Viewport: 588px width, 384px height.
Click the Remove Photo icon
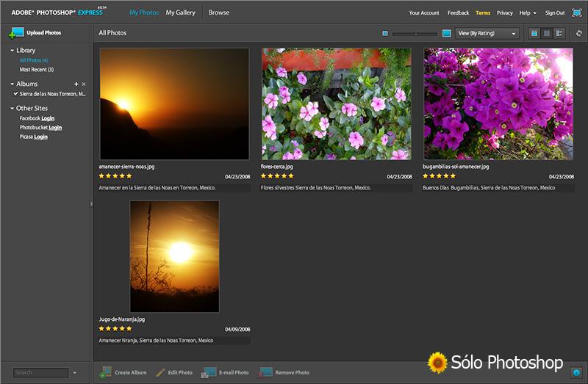pos(265,372)
